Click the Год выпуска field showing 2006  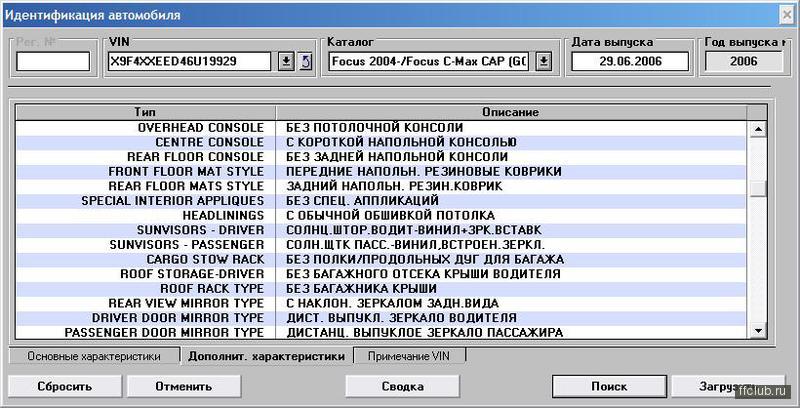[743, 62]
